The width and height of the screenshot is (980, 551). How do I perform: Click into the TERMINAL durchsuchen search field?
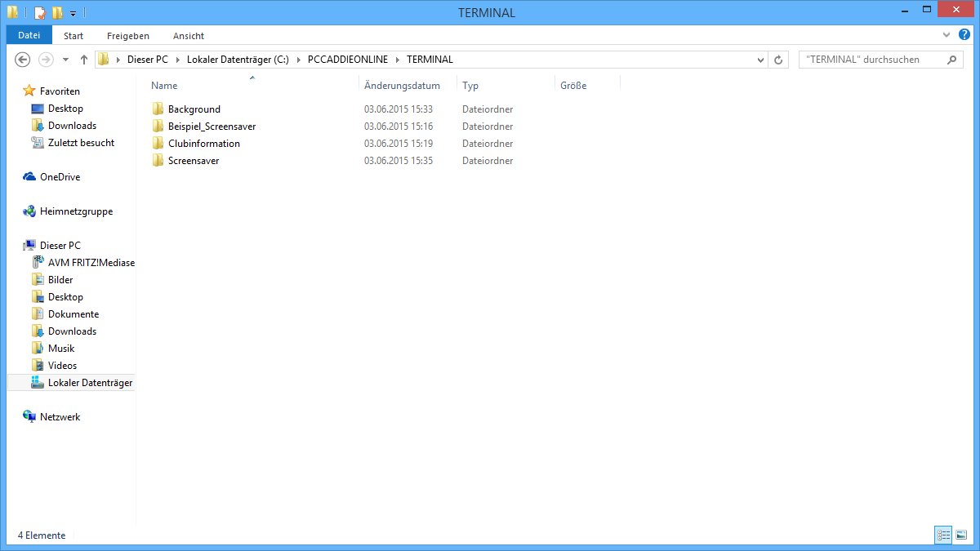870,60
